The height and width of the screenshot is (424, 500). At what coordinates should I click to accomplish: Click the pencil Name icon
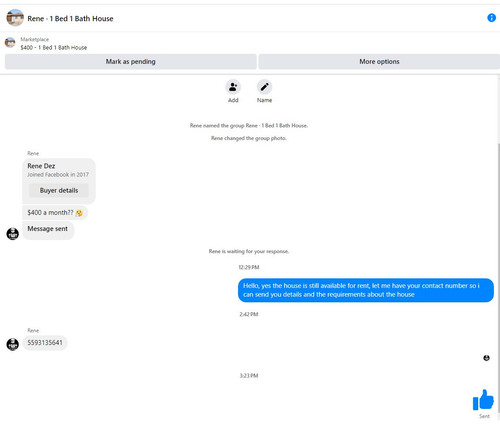(x=264, y=87)
